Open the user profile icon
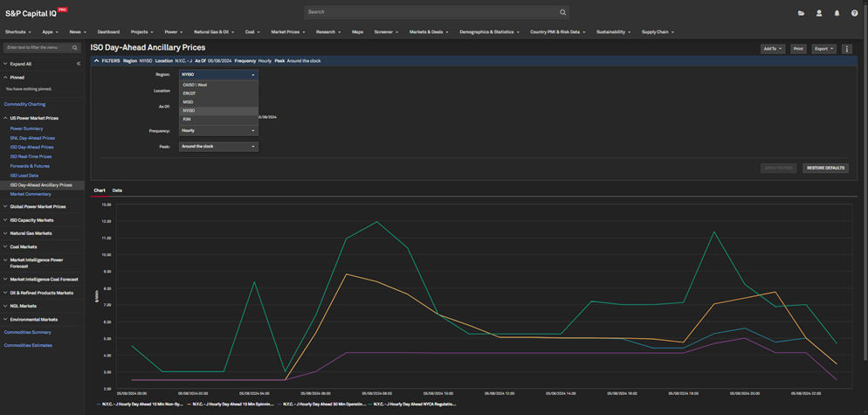 click(x=819, y=13)
